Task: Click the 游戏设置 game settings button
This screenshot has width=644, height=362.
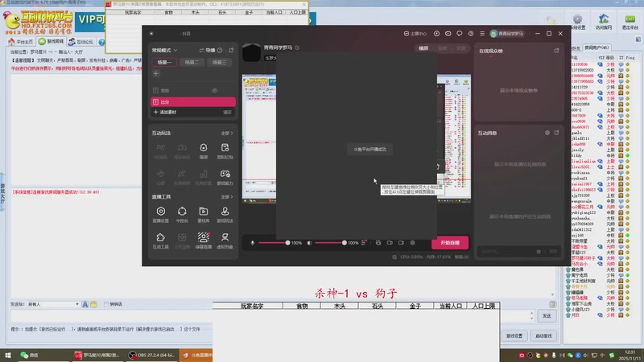Action: coord(514,335)
